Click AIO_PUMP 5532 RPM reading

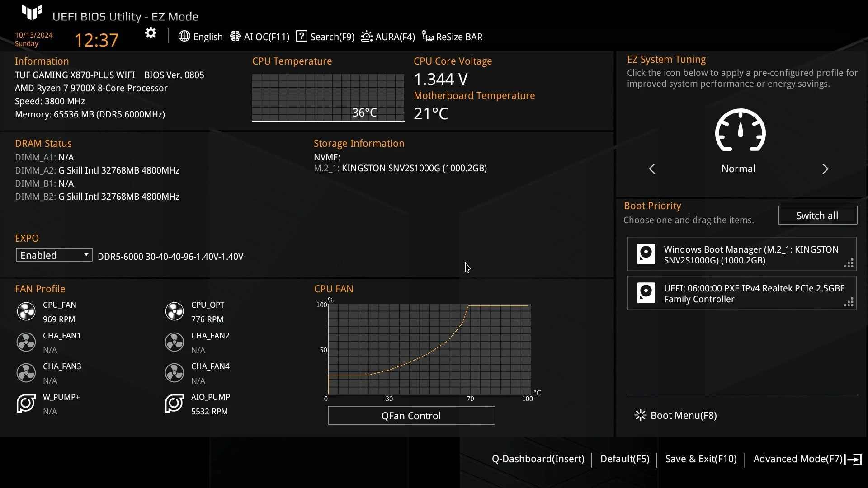tap(210, 411)
